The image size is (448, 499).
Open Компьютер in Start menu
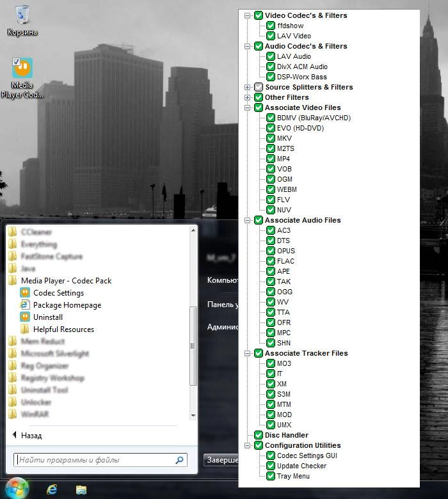223,280
